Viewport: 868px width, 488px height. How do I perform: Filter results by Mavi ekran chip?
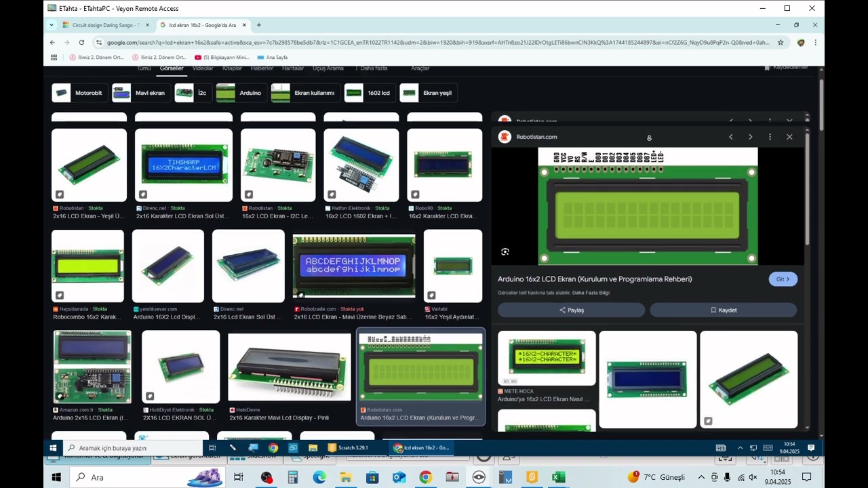[141, 93]
